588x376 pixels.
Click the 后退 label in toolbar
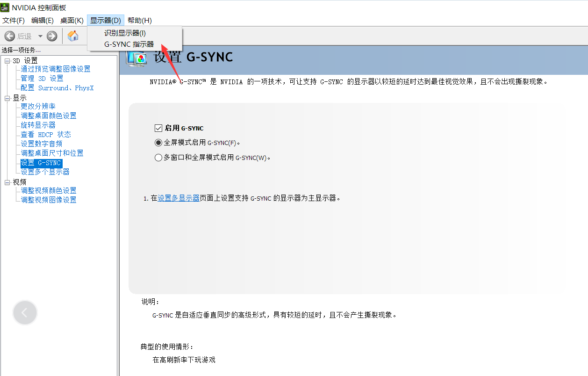(25, 36)
